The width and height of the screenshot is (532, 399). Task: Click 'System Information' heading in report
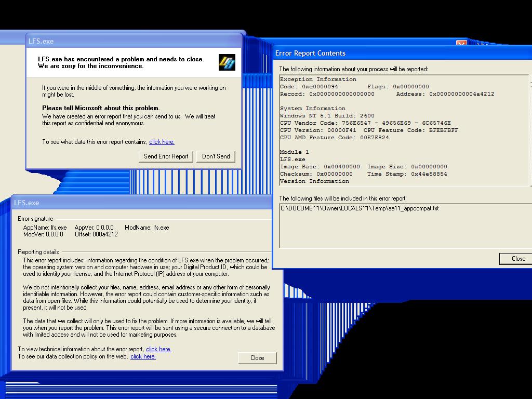click(x=313, y=109)
